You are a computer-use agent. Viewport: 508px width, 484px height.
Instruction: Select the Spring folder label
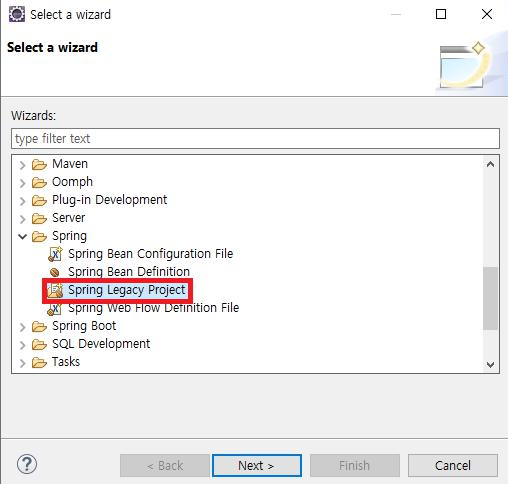tap(69, 236)
